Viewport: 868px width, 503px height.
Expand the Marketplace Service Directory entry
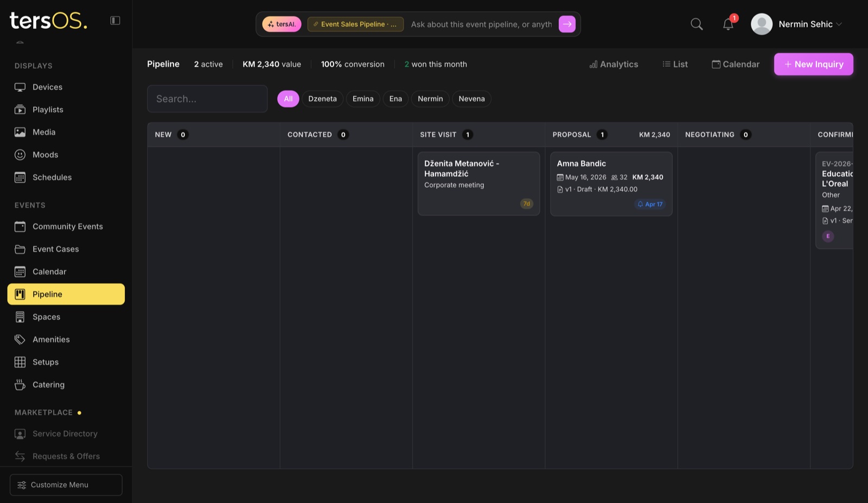tap(64, 434)
